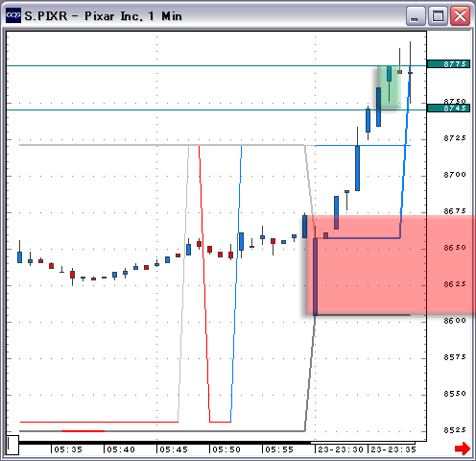The width and height of the screenshot is (476, 461).
Task: Click the white scroll box at bottom-left
Action: 12,445
